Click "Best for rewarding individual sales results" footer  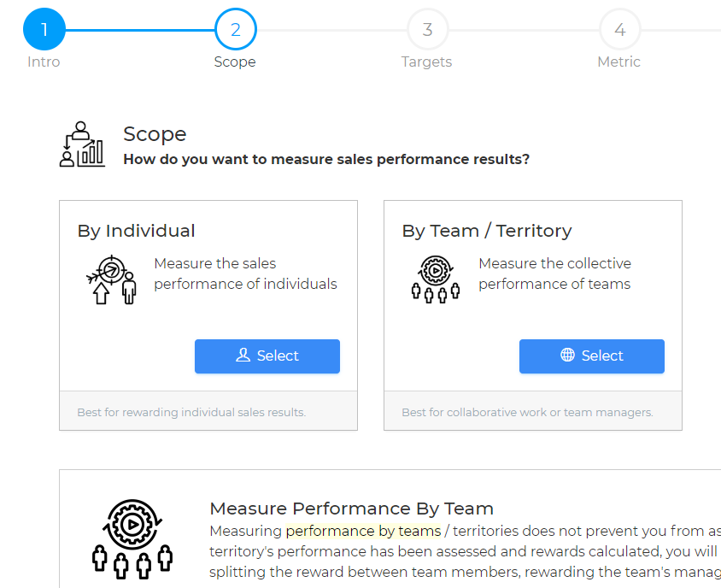pos(191,412)
